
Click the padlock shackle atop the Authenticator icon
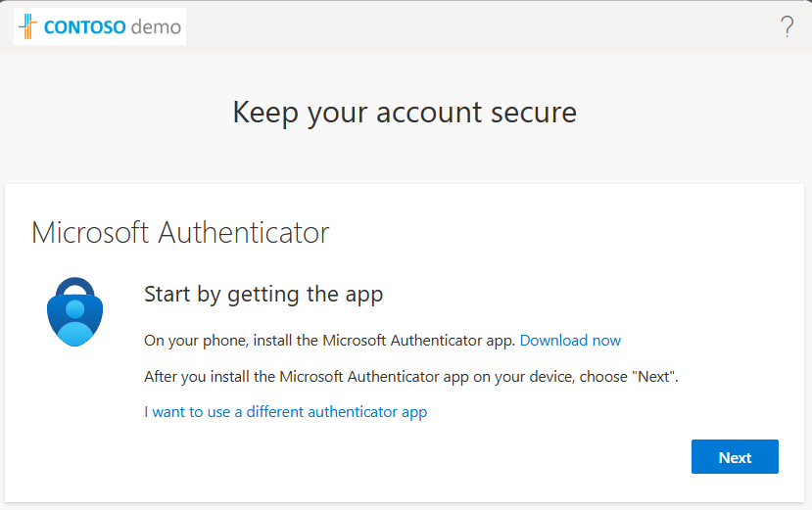tap(75, 288)
